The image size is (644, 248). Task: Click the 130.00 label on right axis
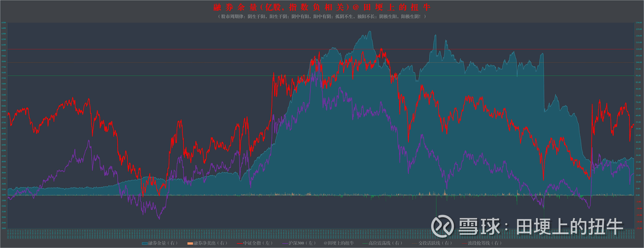pyautogui.click(x=639, y=23)
